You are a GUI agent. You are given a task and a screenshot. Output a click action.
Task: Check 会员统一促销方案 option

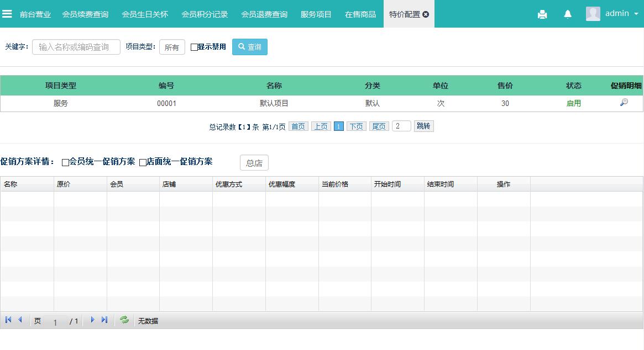[65, 162]
